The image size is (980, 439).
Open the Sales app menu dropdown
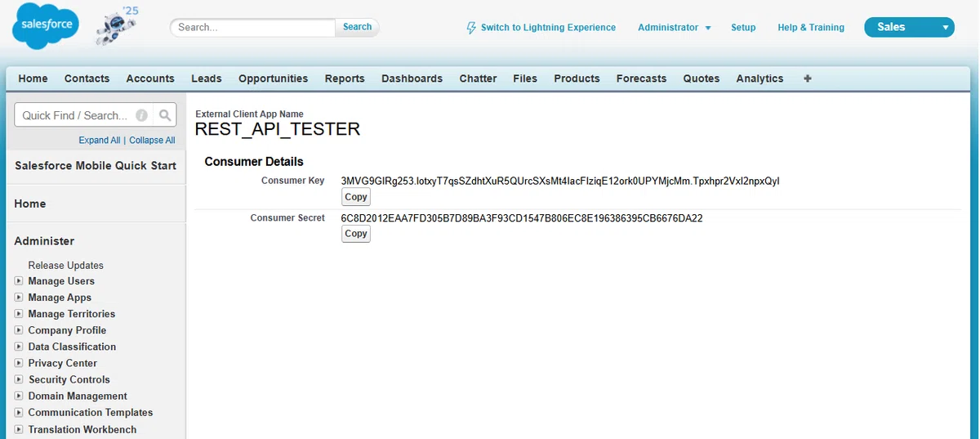coord(909,27)
